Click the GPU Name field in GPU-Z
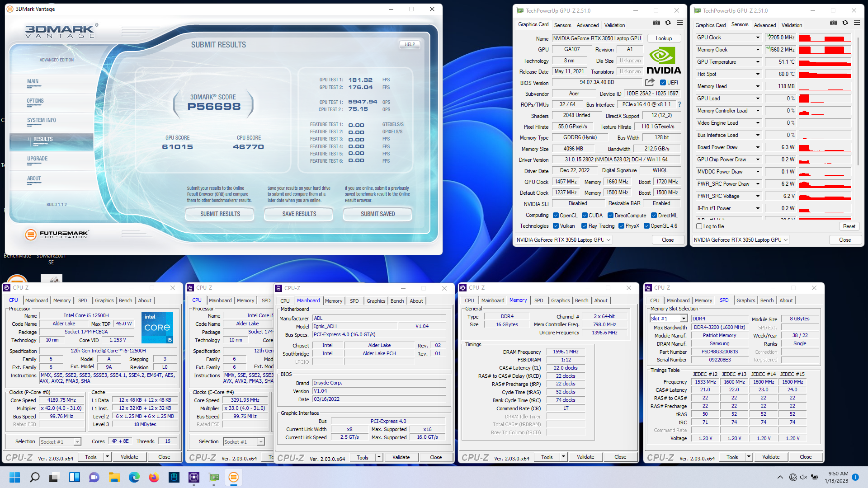The height and width of the screenshot is (488, 868). click(x=597, y=38)
